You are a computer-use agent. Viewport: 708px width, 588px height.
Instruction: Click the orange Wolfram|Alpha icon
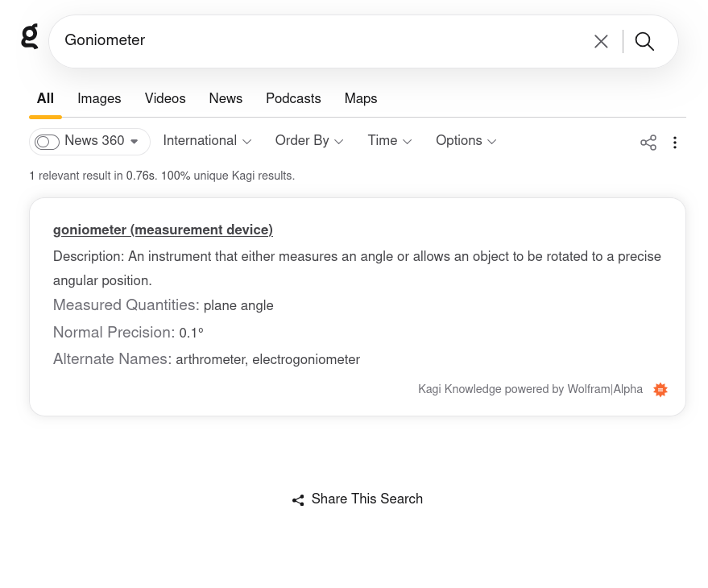660,390
